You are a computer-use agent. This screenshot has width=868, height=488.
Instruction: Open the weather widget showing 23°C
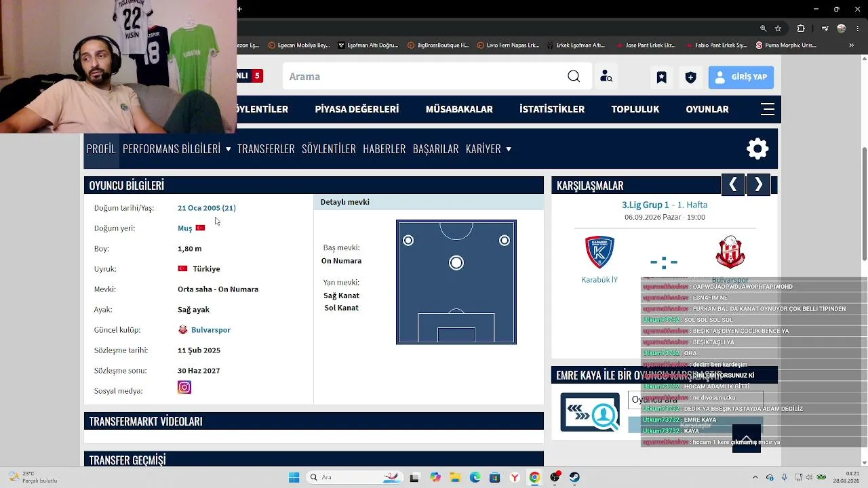coord(33,477)
